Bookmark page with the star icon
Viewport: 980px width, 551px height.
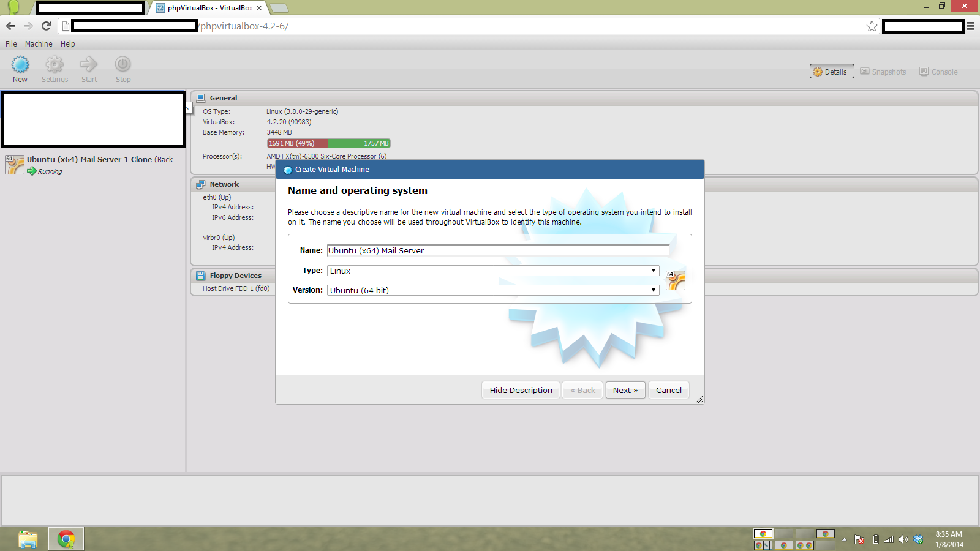point(872,26)
